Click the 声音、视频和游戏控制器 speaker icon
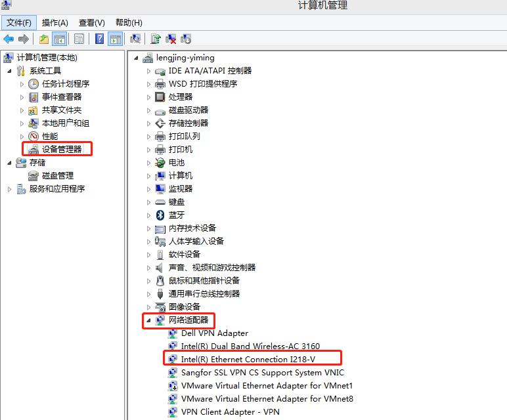 click(x=160, y=268)
